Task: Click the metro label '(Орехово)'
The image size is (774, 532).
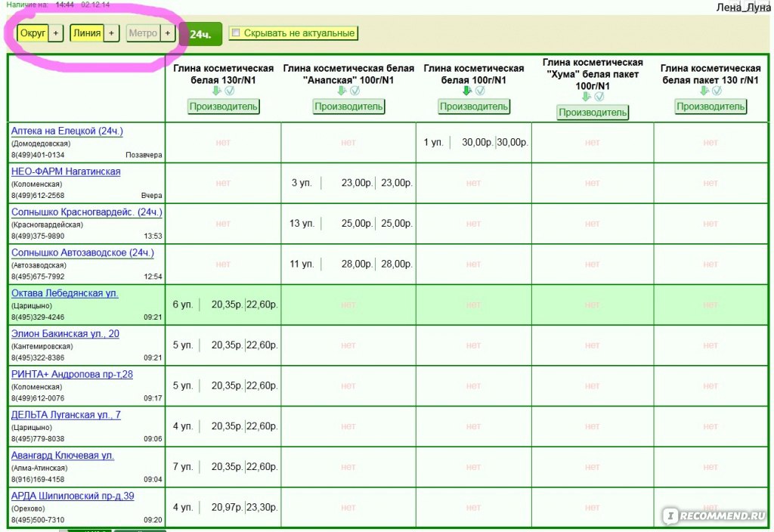Action: click(x=28, y=509)
